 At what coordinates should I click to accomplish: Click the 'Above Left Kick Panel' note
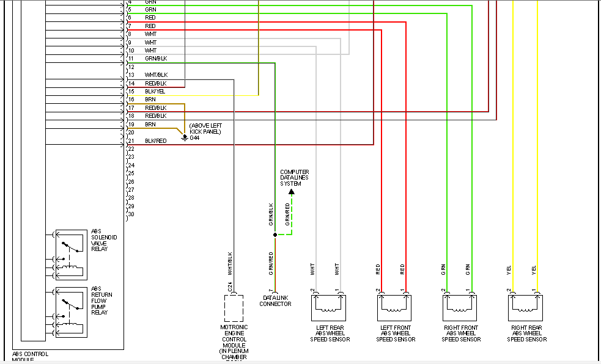point(205,128)
